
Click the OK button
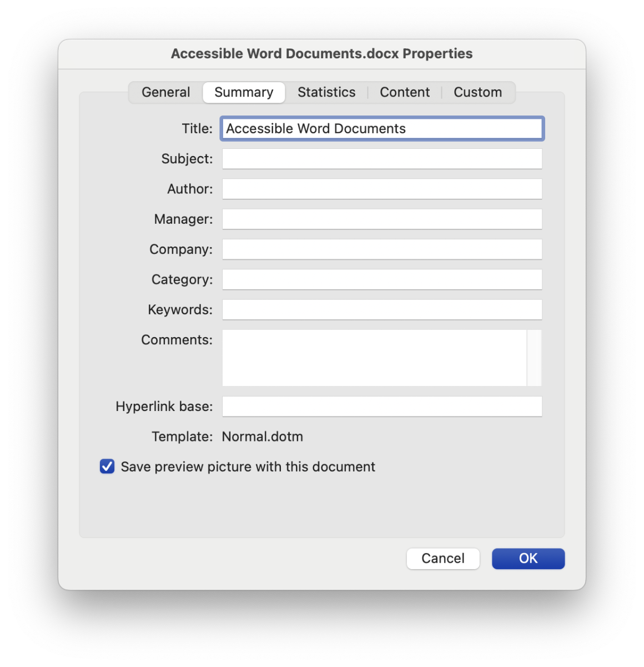527,559
